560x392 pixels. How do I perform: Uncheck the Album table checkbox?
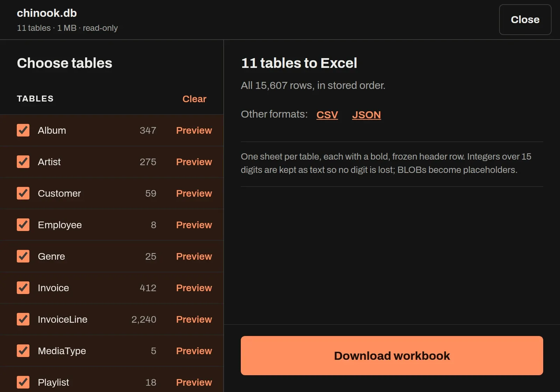click(x=23, y=130)
